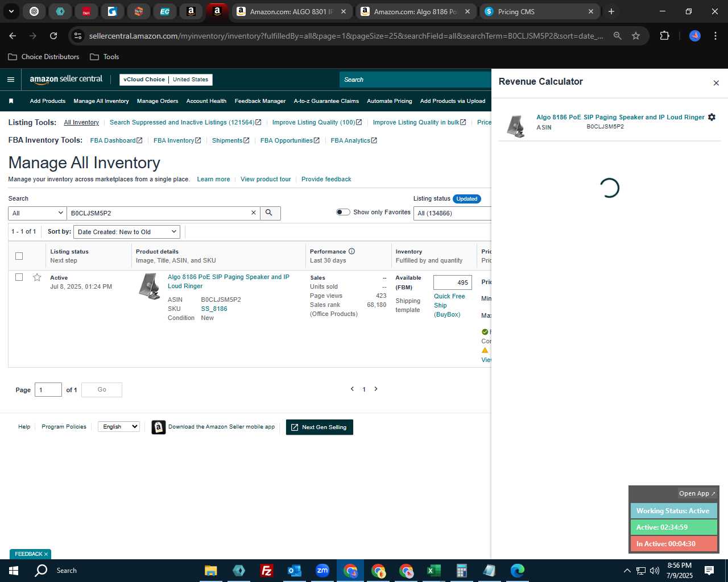Open Account Health menu item
728x582 pixels.
[206, 101]
